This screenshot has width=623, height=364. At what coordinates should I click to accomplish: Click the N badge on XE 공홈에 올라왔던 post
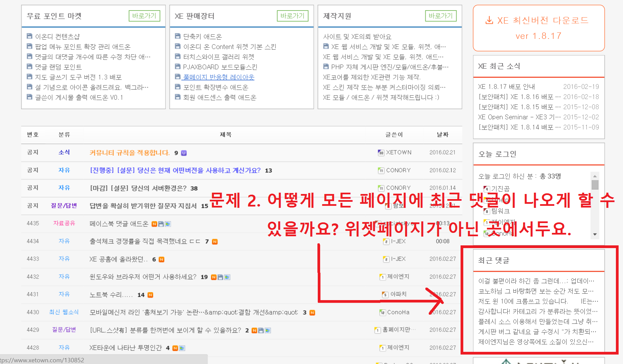tap(161, 259)
